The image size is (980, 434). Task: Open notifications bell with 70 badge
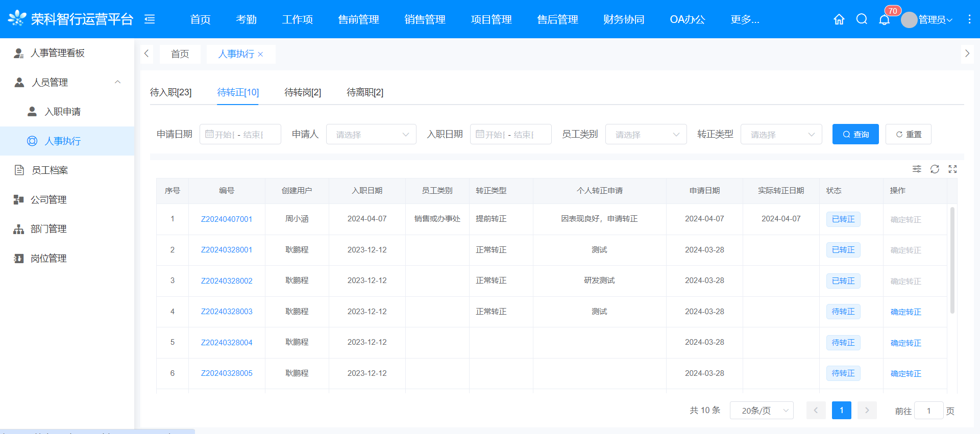(x=885, y=20)
